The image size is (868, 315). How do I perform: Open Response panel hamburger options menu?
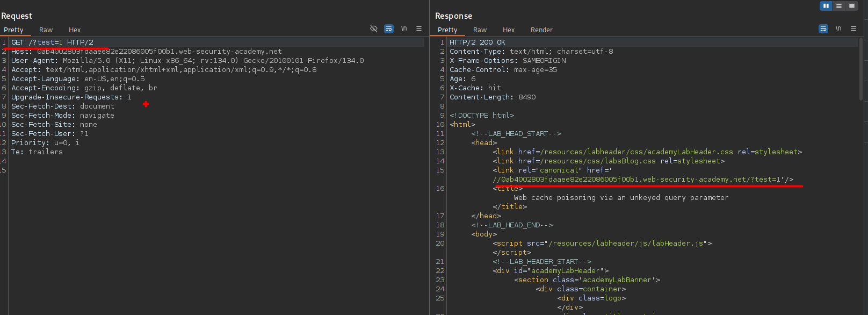coord(853,28)
